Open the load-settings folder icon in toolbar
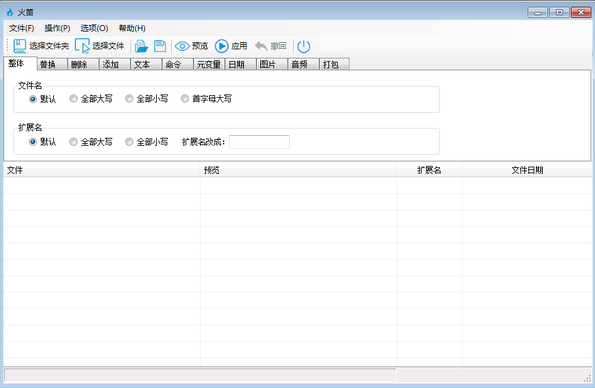Viewport: 595px width, 388px height. tap(141, 46)
